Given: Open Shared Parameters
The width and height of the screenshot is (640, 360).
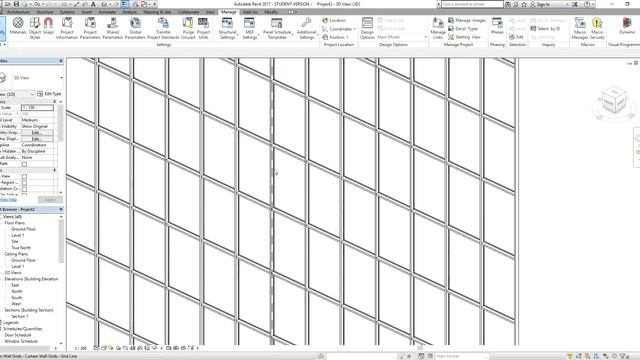Looking at the screenshot, I should pos(113,27).
